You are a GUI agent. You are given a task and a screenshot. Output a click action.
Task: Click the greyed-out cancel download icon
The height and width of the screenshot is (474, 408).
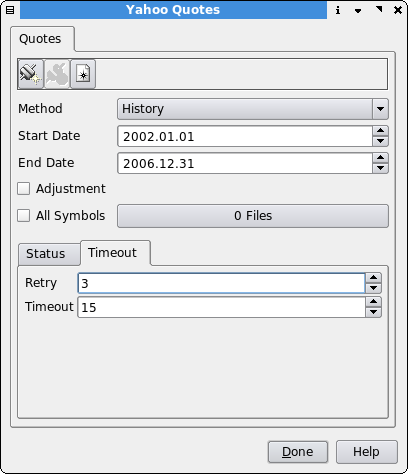[57, 74]
